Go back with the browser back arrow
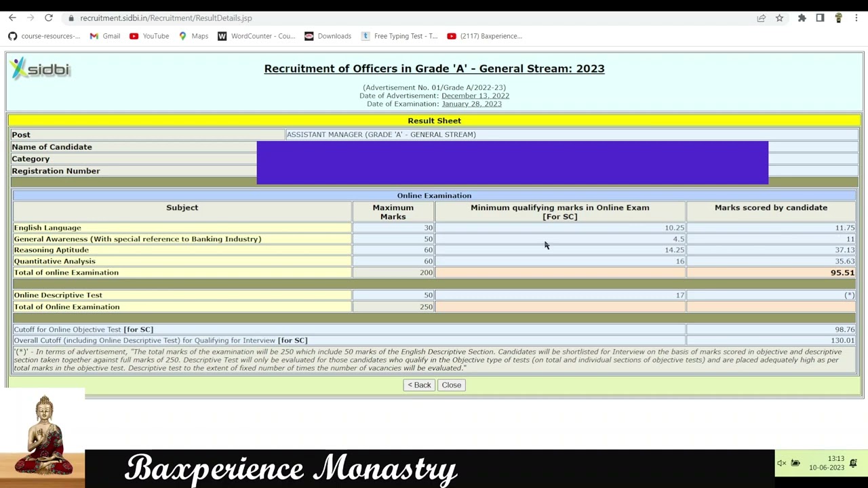This screenshot has width=868, height=488. (x=12, y=18)
